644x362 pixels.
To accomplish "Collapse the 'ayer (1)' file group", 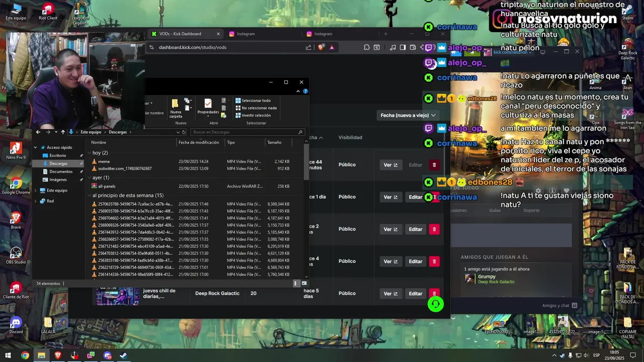I will tap(89, 177).
